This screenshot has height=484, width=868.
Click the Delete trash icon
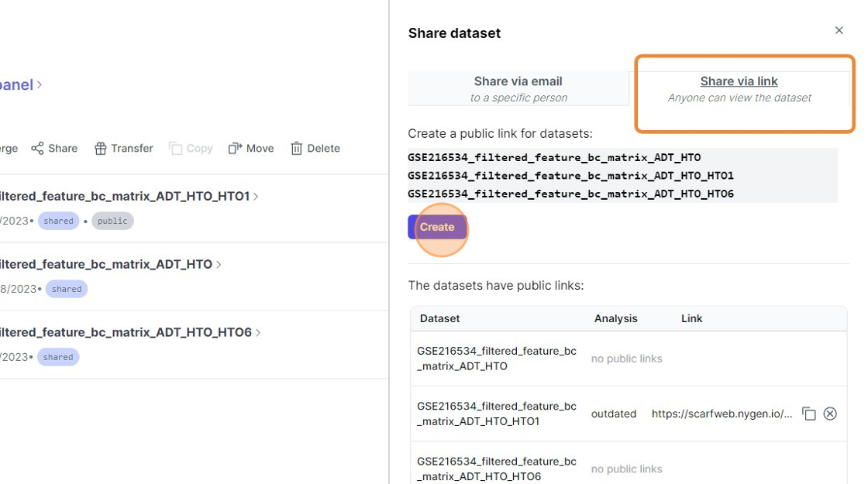297,149
